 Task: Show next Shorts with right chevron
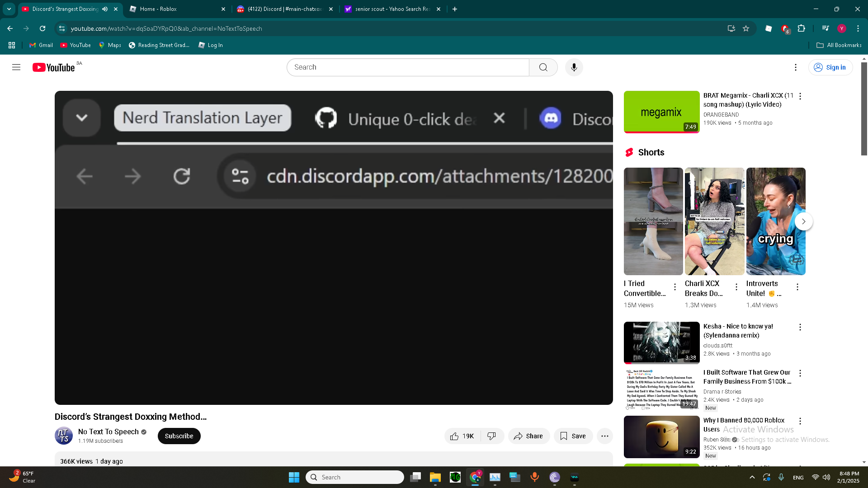coord(803,221)
